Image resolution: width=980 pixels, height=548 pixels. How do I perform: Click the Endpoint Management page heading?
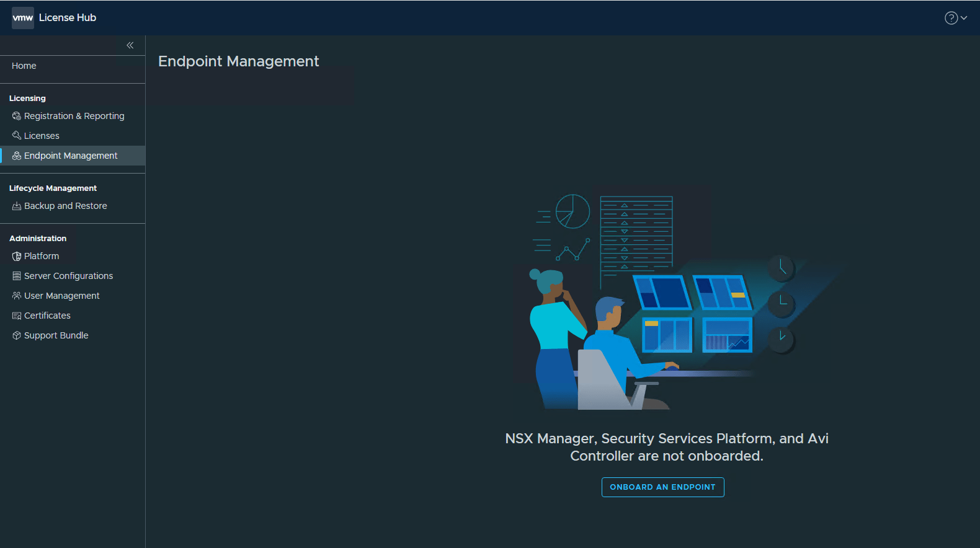(x=239, y=61)
